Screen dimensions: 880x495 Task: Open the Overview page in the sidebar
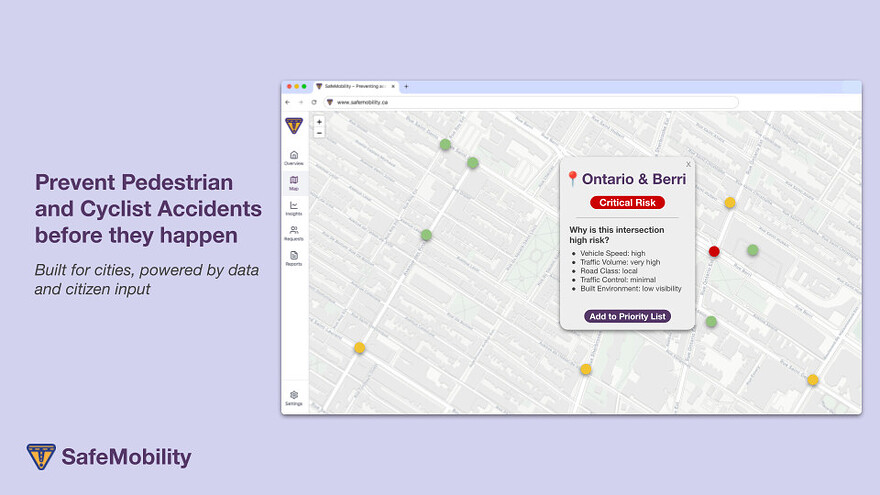pos(293,156)
